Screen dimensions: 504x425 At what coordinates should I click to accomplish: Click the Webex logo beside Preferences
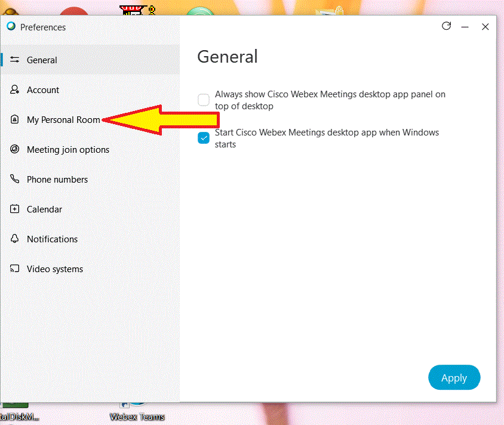click(x=11, y=26)
